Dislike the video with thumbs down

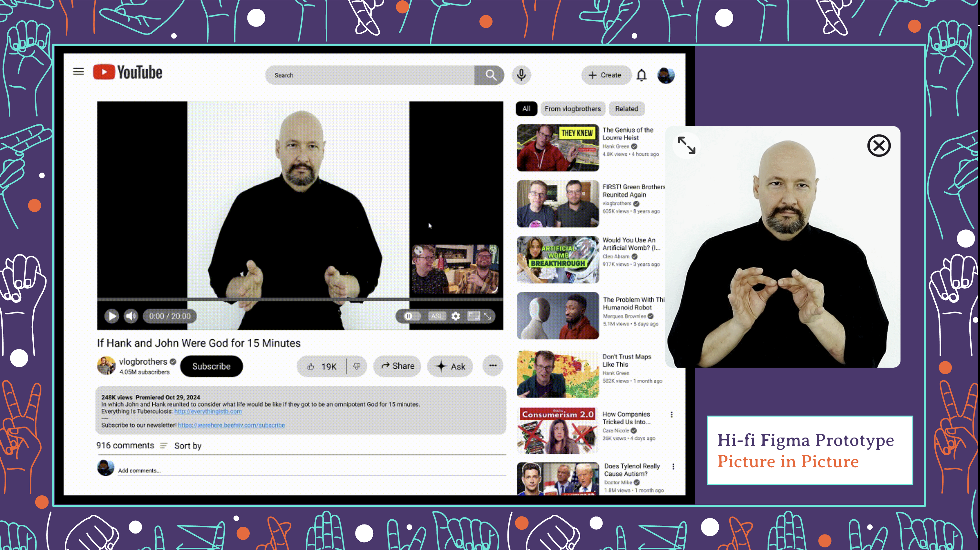click(x=357, y=366)
